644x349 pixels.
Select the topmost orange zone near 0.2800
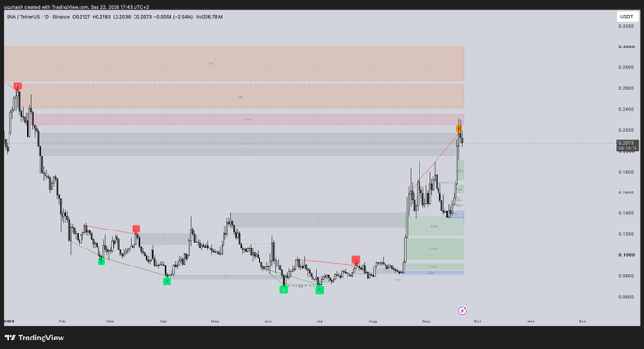pos(234,64)
